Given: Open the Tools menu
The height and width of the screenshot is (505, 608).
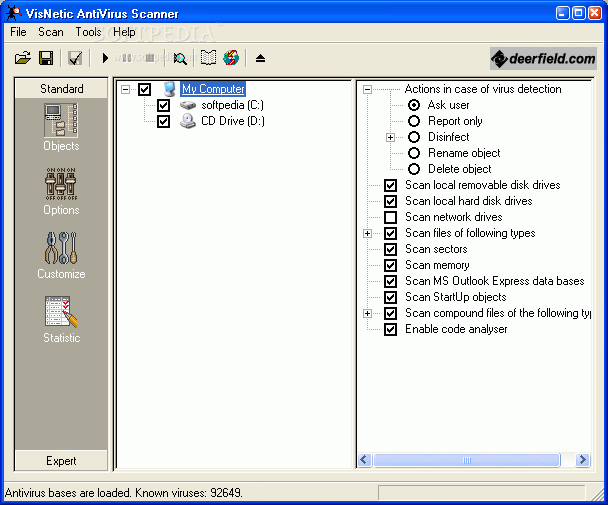Looking at the screenshot, I should click(88, 32).
